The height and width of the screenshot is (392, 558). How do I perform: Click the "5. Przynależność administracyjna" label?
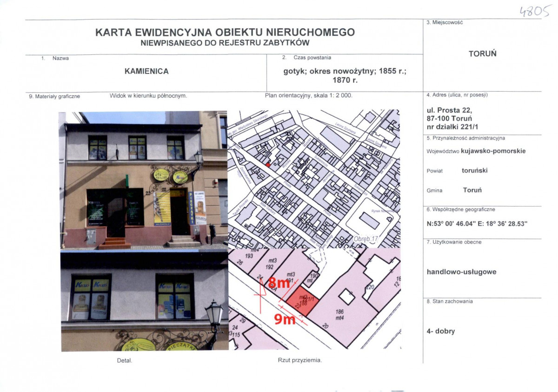(466, 138)
